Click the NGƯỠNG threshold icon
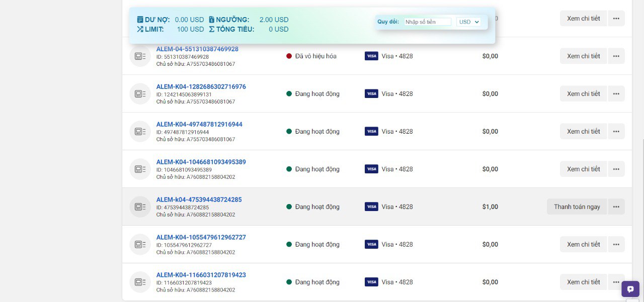Viewport: 644px width, 302px height. point(212,20)
